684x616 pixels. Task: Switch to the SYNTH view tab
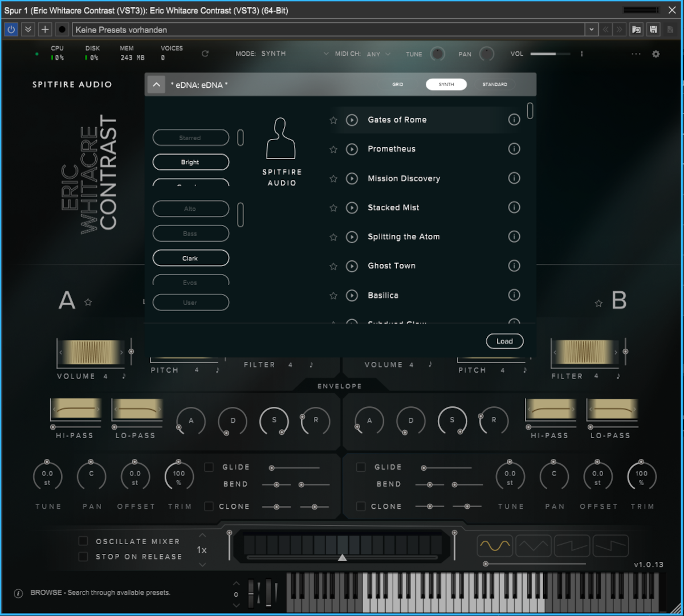(x=446, y=84)
